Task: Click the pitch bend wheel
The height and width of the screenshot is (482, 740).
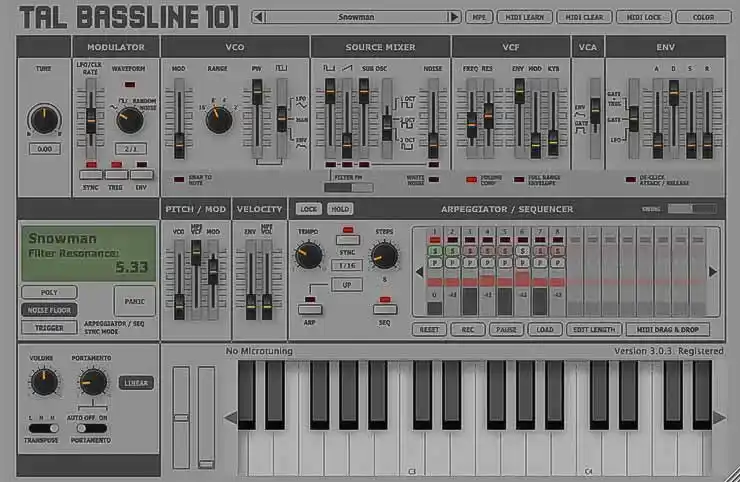Action: (181, 417)
